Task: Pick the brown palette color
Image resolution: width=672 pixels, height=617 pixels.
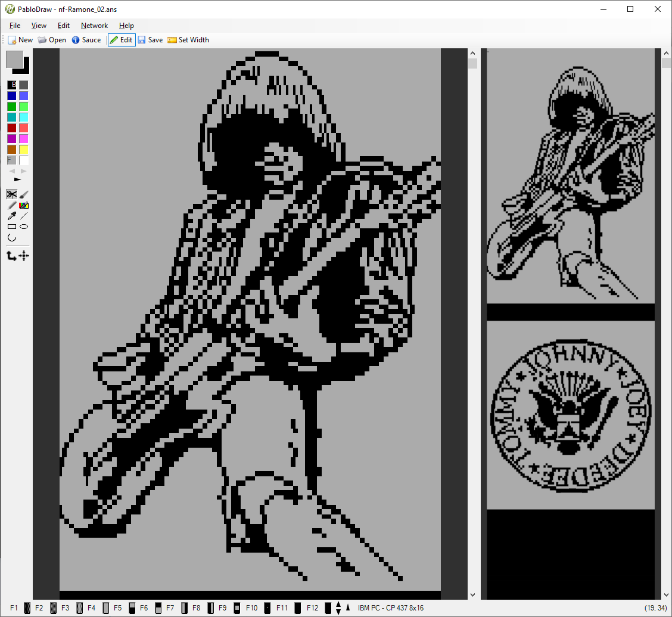Action: tap(11, 149)
